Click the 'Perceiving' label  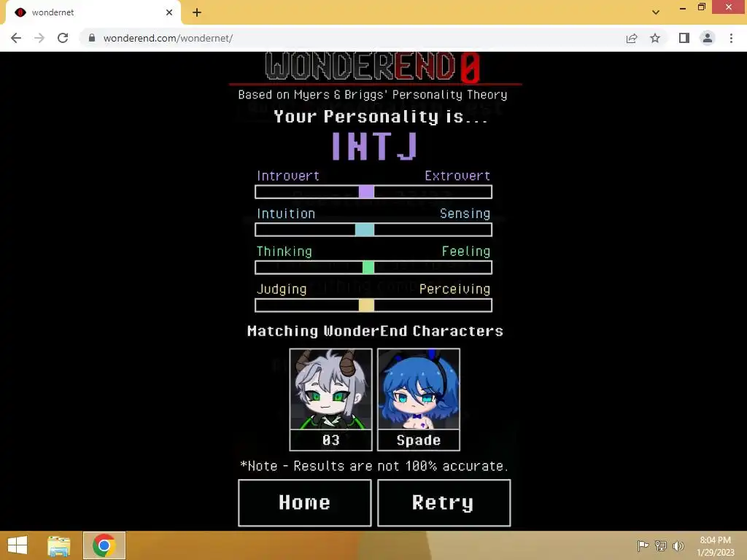click(x=455, y=289)
